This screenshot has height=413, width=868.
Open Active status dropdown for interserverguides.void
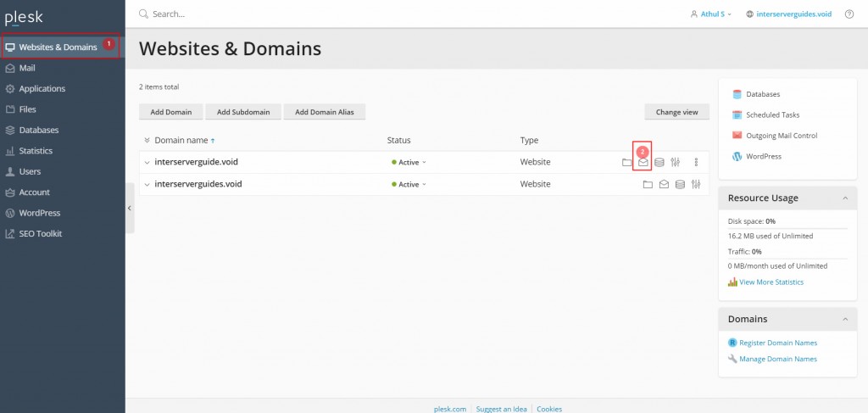tap(409, 184)
